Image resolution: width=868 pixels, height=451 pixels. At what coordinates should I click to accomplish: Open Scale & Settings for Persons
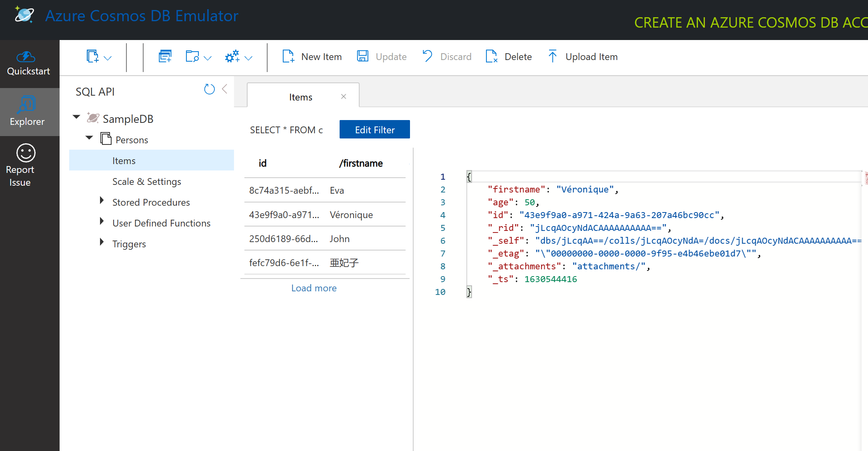(146, 181)
